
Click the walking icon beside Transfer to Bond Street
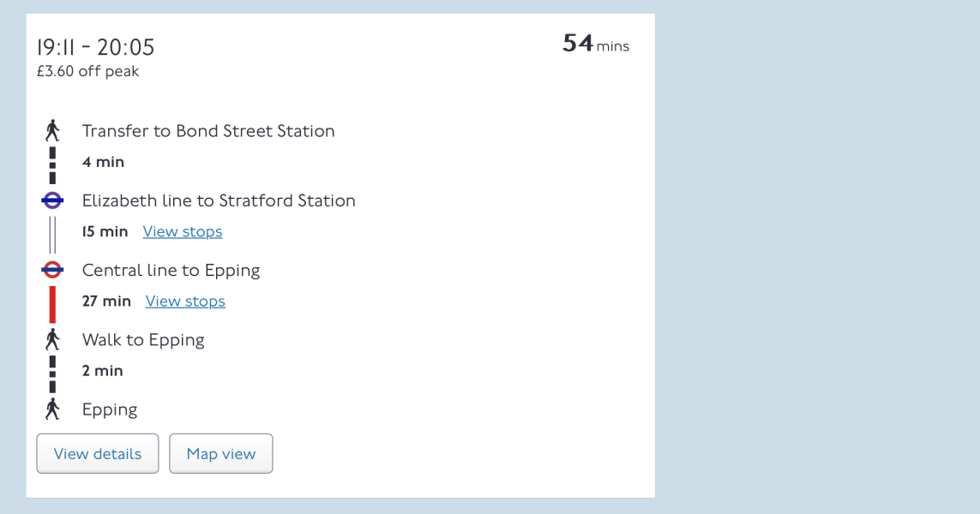[52, 131]
